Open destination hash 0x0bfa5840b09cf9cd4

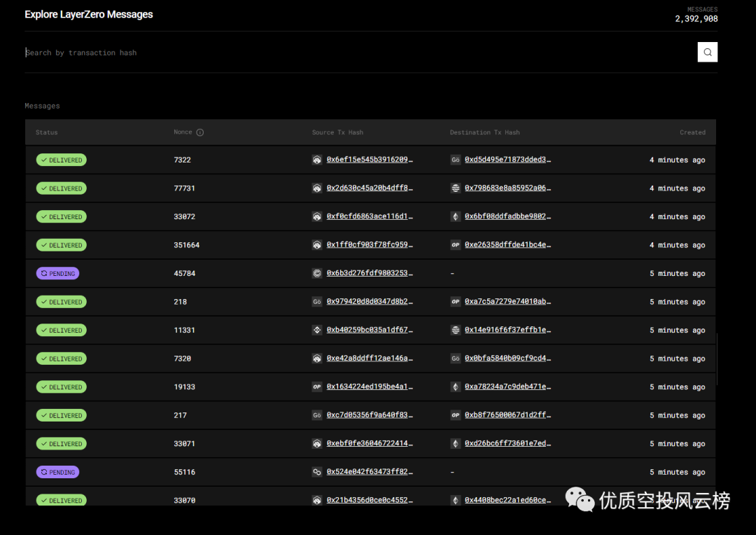point(507,359)
